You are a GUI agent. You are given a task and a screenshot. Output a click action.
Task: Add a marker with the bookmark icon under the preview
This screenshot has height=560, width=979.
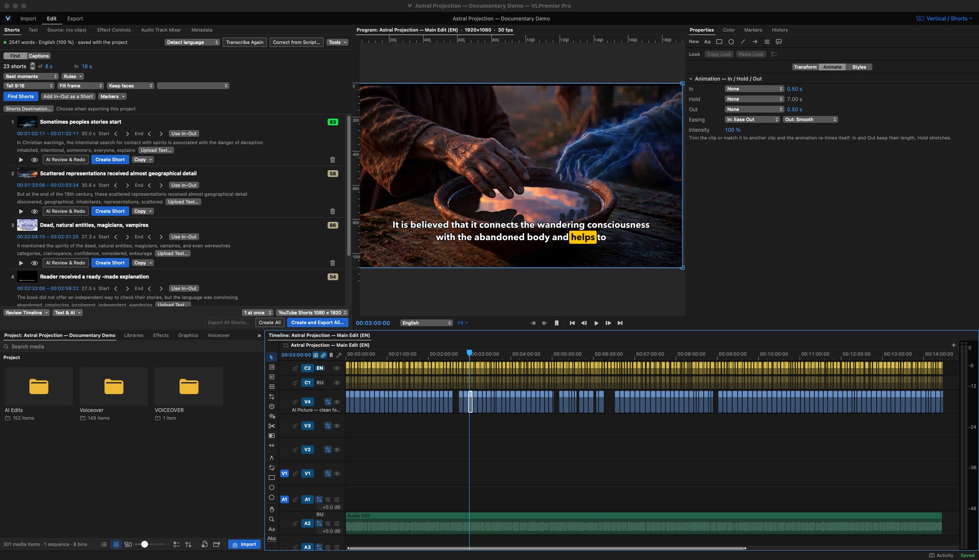(556, 323)
